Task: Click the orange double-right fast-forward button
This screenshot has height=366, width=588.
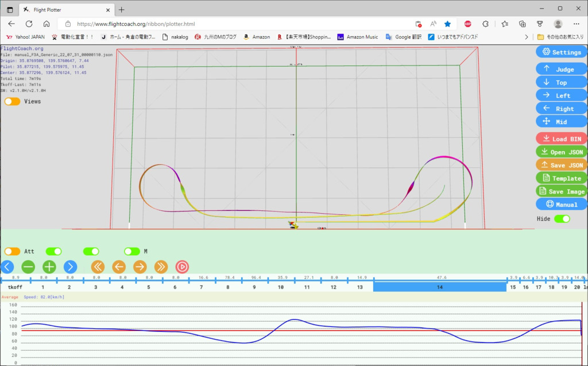Action: click(x=161, y=267)
